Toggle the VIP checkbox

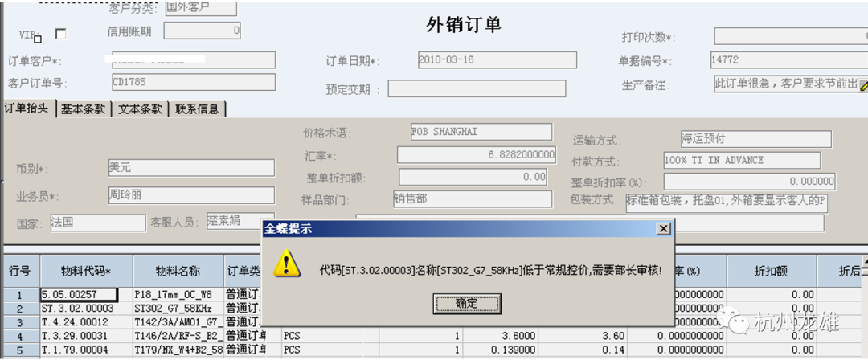click(x=61, y=35)
